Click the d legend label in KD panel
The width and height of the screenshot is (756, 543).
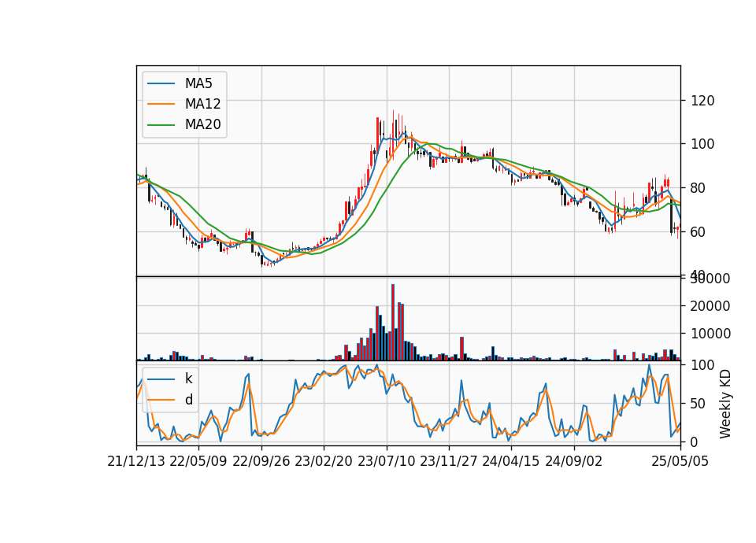188,400
